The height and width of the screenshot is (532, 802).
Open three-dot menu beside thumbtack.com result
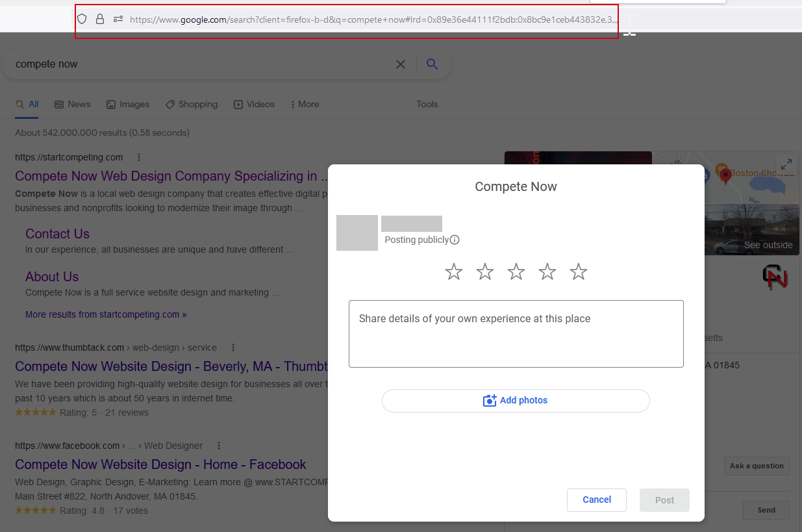click(x=233, y=348)
